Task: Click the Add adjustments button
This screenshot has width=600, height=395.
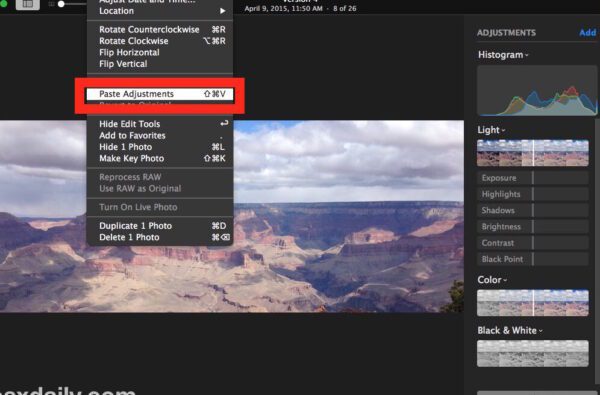Action: coord(588,33)
